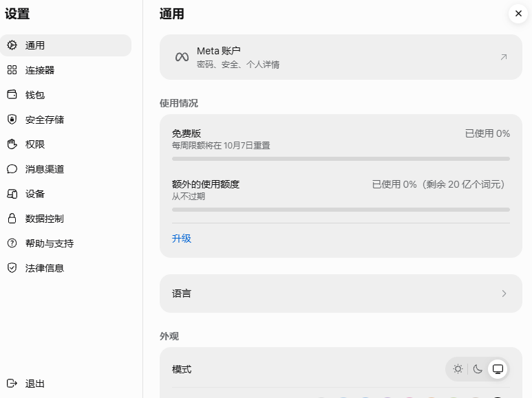This screenshot has width=532, height=398.
Task: Click the 从不过期 text
Action: click(x=189, y=197)
